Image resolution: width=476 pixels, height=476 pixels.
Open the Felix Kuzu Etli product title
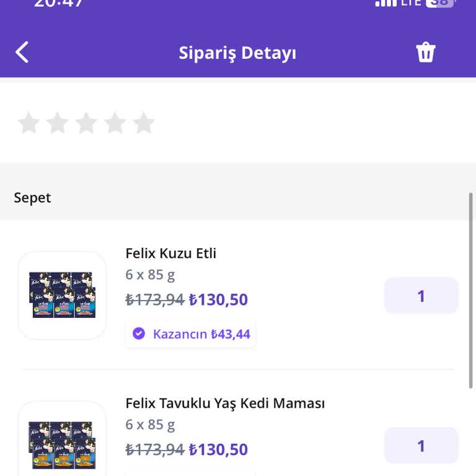[x=171, y=253]
